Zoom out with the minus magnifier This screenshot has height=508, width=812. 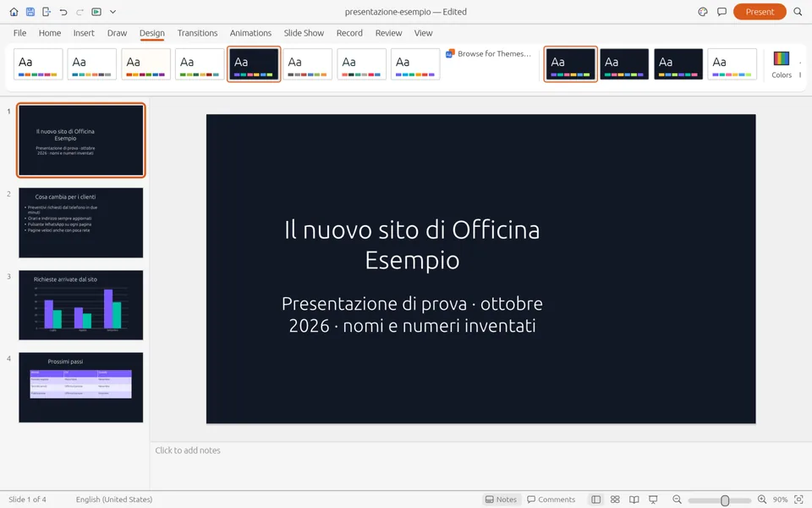(677, 500)
